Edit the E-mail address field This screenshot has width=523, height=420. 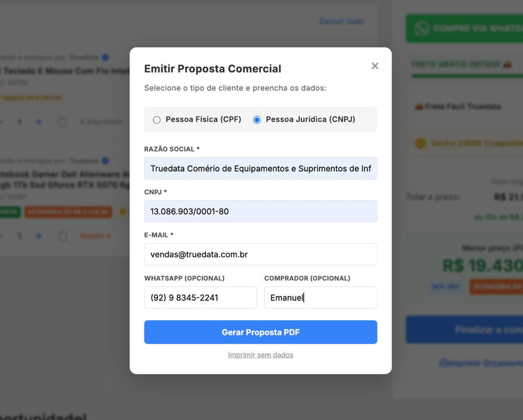click(260, 255)
